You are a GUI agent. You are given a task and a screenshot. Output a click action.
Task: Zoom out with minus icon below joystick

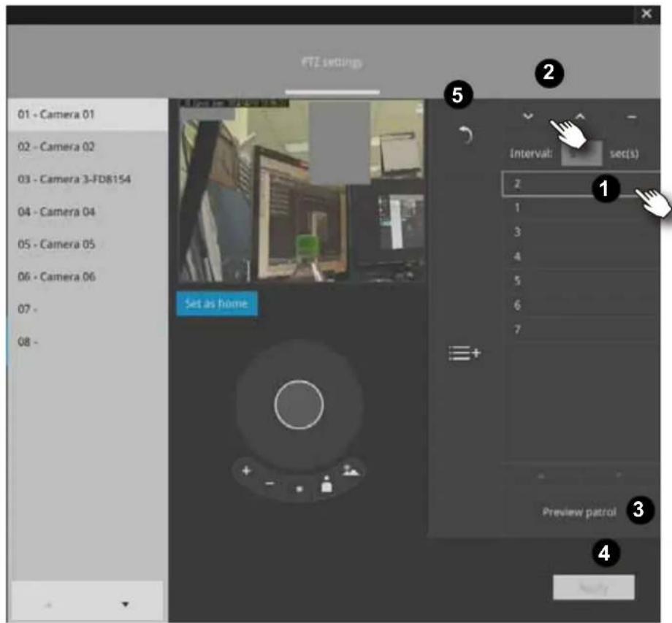click(x=270, y=484)
